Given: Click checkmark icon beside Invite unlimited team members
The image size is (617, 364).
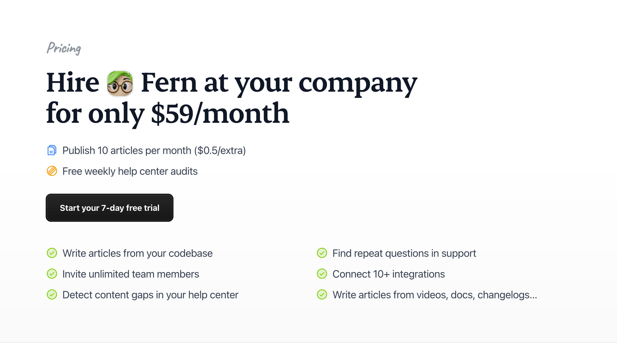Looking at the screenshot, I should [x=52, y=274].
